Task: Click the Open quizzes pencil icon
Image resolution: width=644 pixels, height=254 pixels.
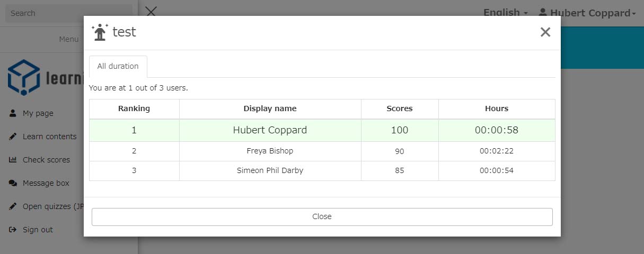Action: [13, 206]
